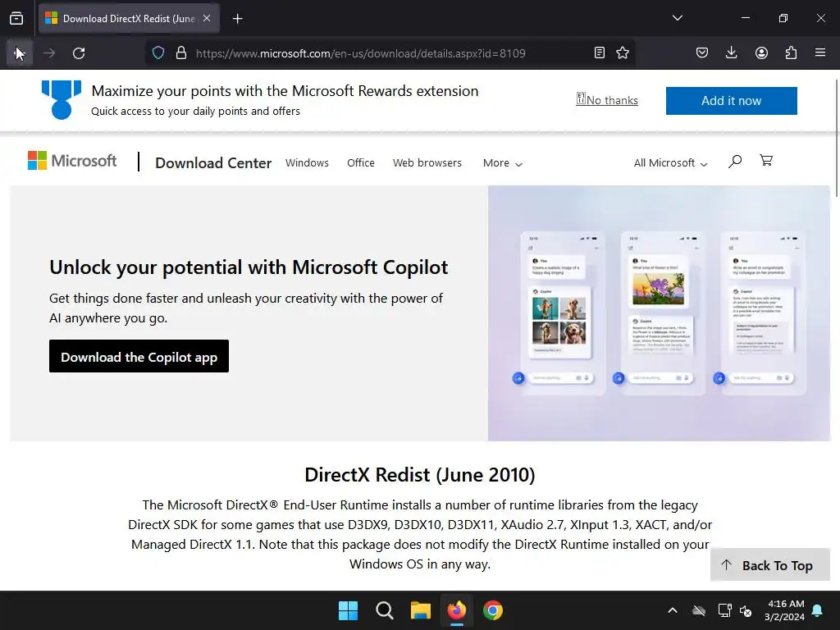Viewport: 840px width, 630px height.
Task: Click the site search magnifier icon
Action: (735, 161)
